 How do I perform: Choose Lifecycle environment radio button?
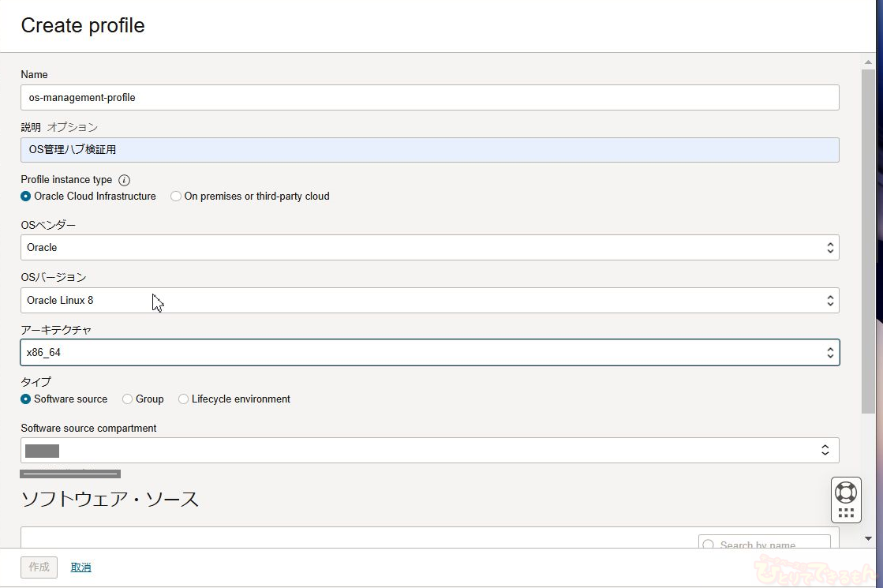click(x=183, y=399)
